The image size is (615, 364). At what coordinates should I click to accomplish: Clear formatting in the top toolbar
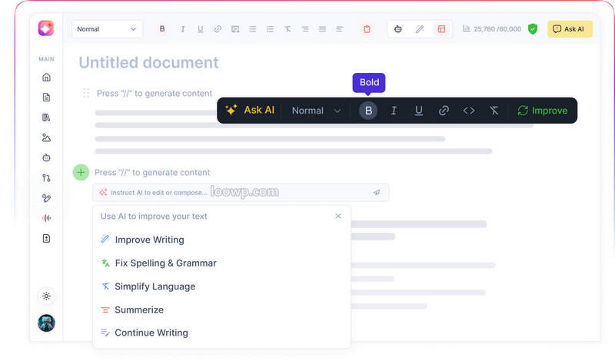[288, 29]
